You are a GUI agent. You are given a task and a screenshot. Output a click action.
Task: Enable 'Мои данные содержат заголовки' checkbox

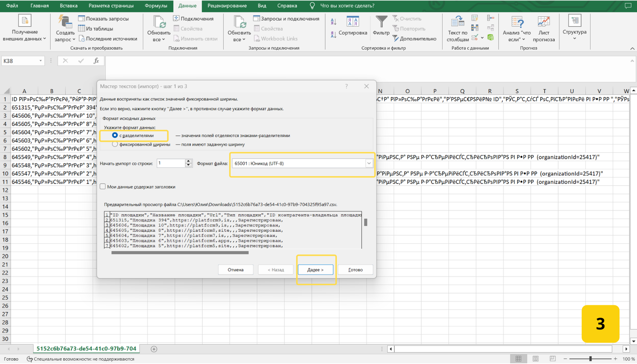[x=103, y=187]
